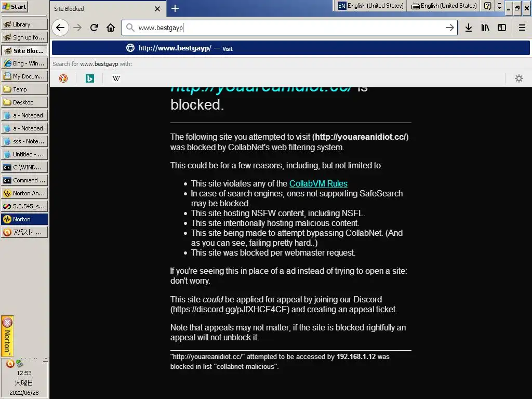Screen dimensions: 532x399
Task: Reload the current page
Action: click(94, 28)
